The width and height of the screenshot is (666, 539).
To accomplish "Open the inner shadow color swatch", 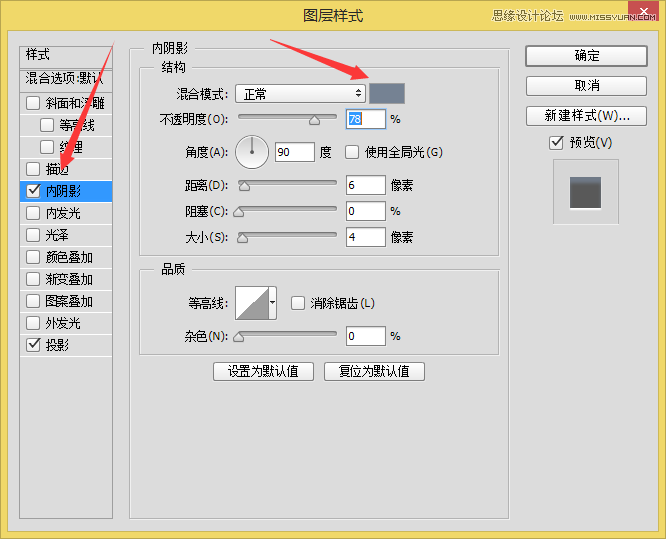I will [387, 93].
